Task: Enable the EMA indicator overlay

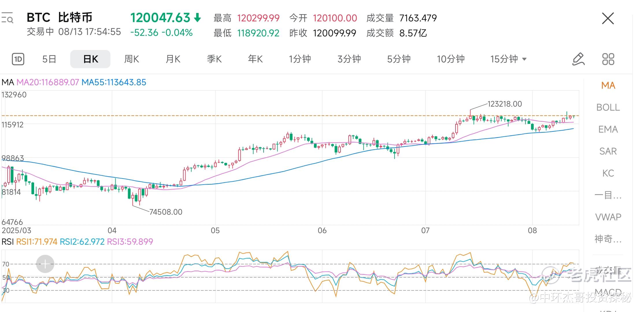Action: [608, 129]
